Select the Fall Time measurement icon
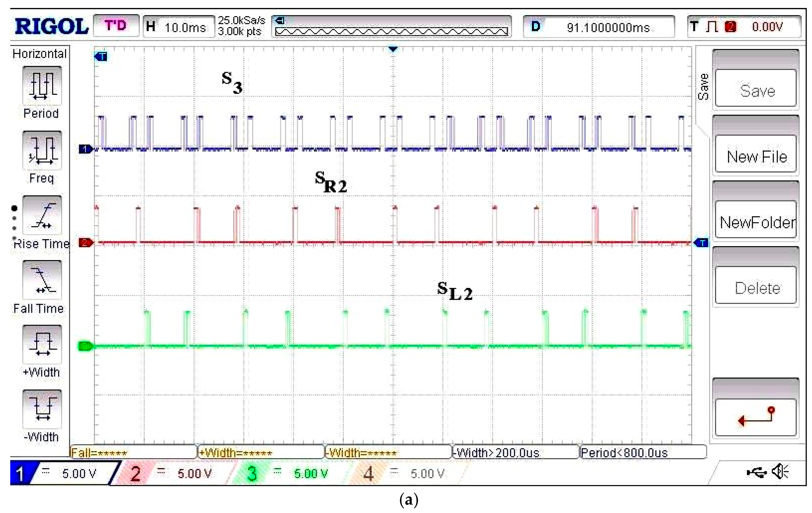Image resolution: width=812 pixels, height=513 pixels. pos(42,280)
